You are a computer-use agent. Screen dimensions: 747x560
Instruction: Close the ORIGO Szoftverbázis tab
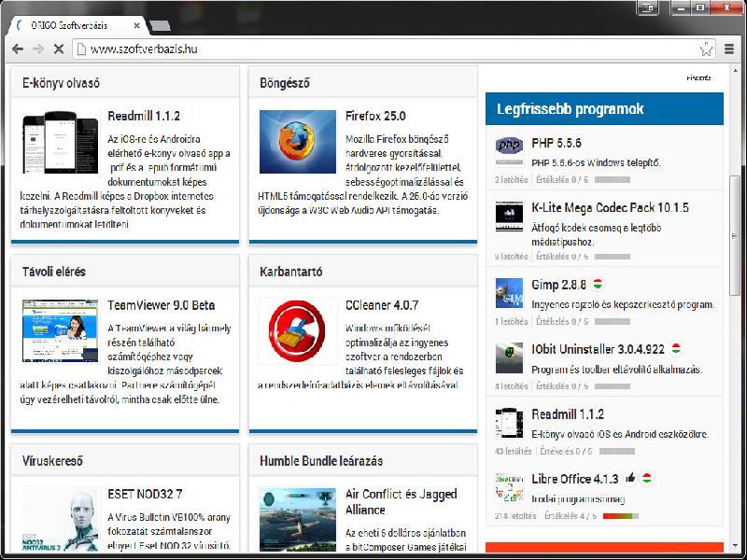(136, 26)
